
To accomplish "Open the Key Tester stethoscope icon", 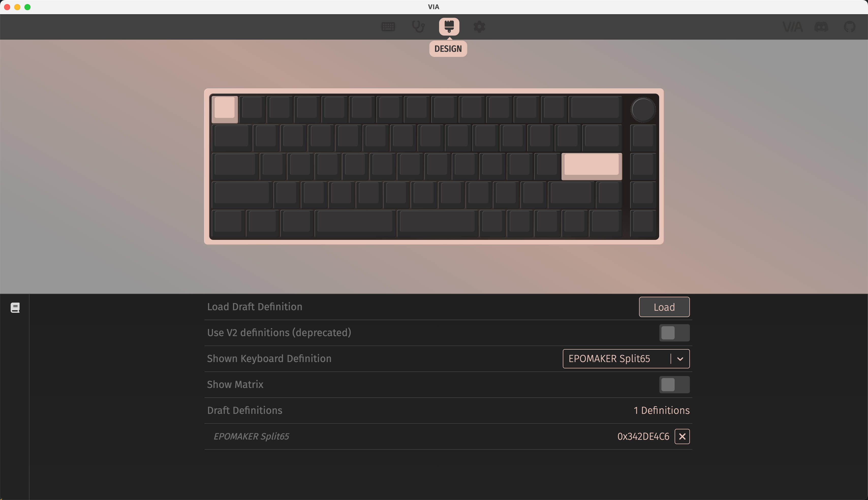I will (418, 27).
